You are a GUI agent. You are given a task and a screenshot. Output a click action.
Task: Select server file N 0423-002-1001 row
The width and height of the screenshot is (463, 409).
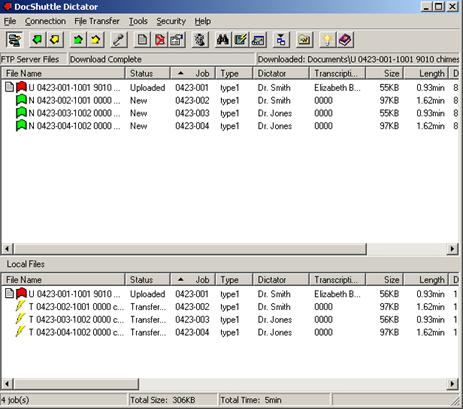point(230,100)
